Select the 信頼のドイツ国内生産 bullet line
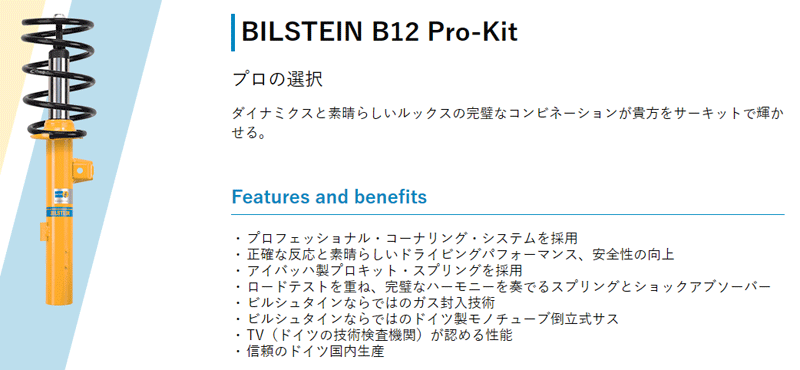The image size is (800, 370). 309,352
